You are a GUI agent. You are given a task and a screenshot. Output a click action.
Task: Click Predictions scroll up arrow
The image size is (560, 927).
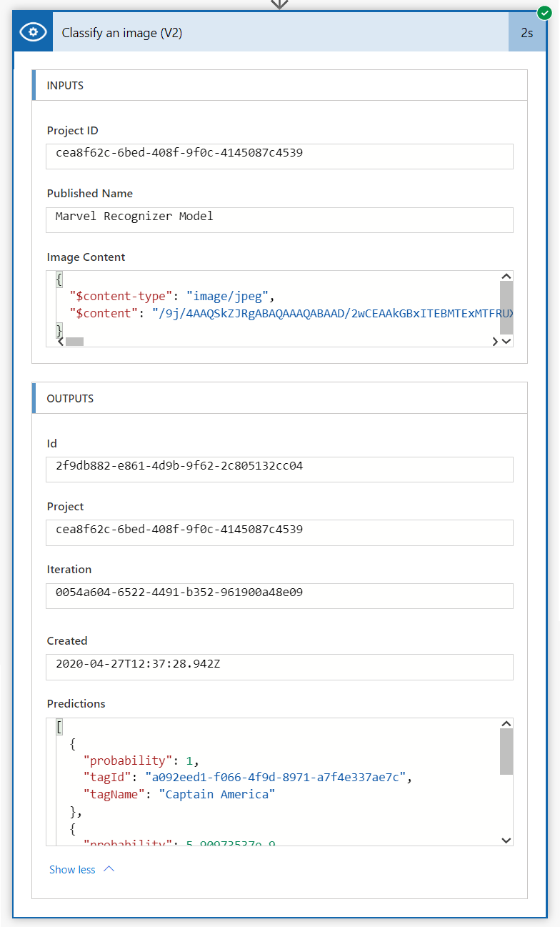coord(506,724)
